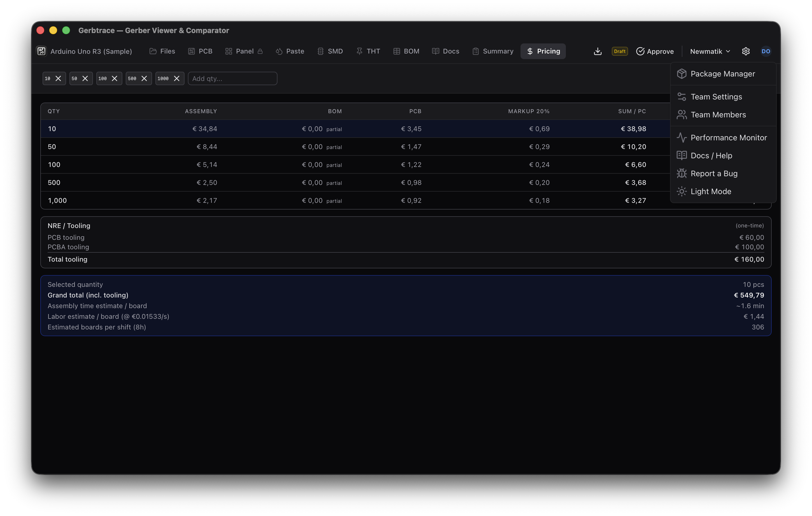
Task: Switch to Light Mode
Action: 723,191
